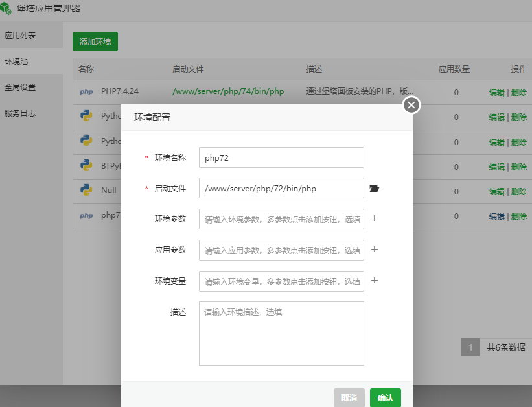The width and height of the screenshot is (532, 407).
Task: Edit the PHP7.4.24 environment via 编辑
Action: click(497, 92)
